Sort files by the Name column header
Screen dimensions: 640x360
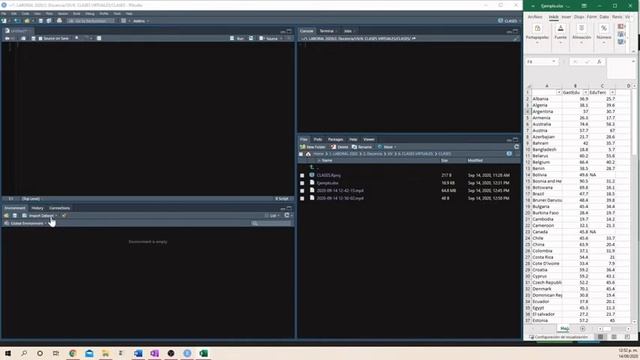pyautogui.click(x=327, y=161)
